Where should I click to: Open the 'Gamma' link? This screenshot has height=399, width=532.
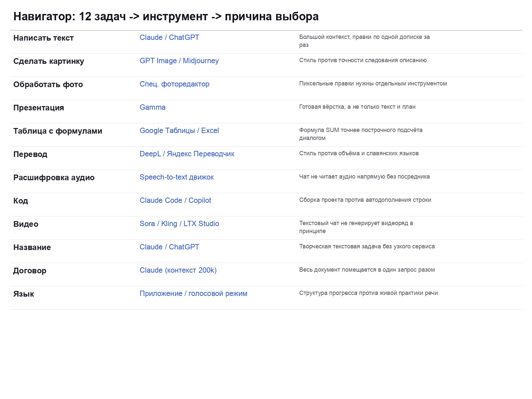[x=153, y=107]
